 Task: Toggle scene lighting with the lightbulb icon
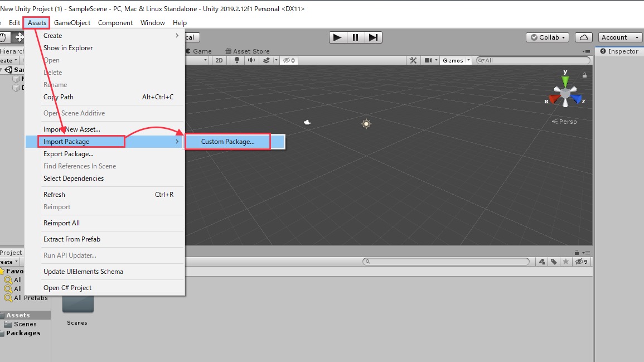(237, 60)
